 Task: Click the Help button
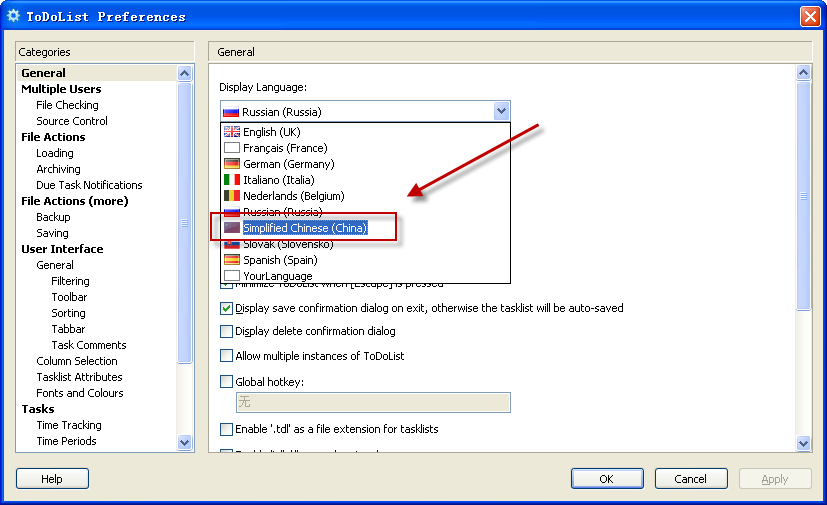point(52,479)
